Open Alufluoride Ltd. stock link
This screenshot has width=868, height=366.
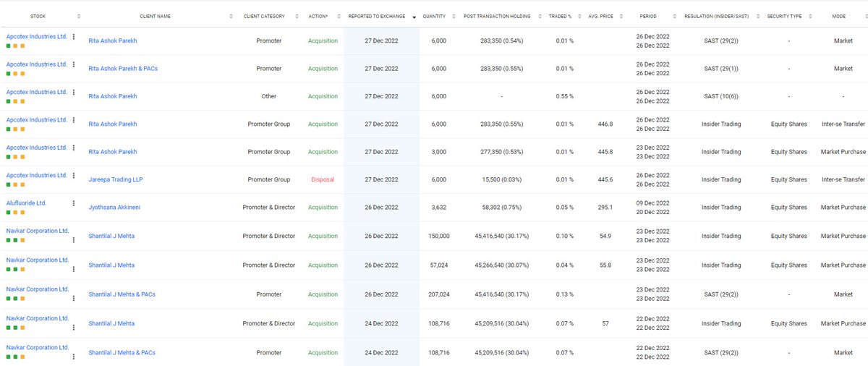tap(26, 203)
